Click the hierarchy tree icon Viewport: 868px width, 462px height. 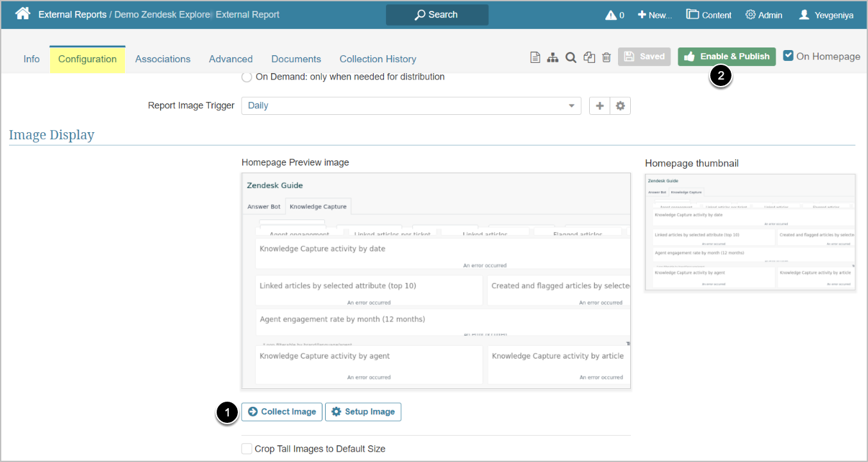(553, 57)
